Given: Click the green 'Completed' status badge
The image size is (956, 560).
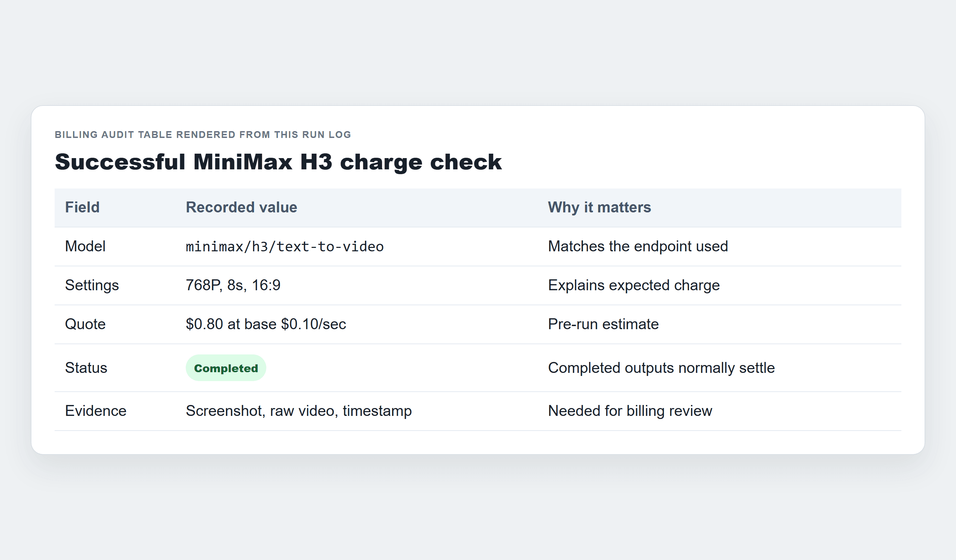Looking at the screenshot, I should (226, 368).
